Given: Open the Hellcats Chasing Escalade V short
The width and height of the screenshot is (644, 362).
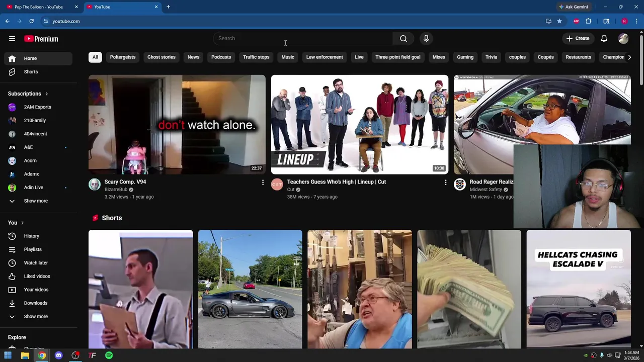Looking at the screenshot, I should click(x=579, y=289).
